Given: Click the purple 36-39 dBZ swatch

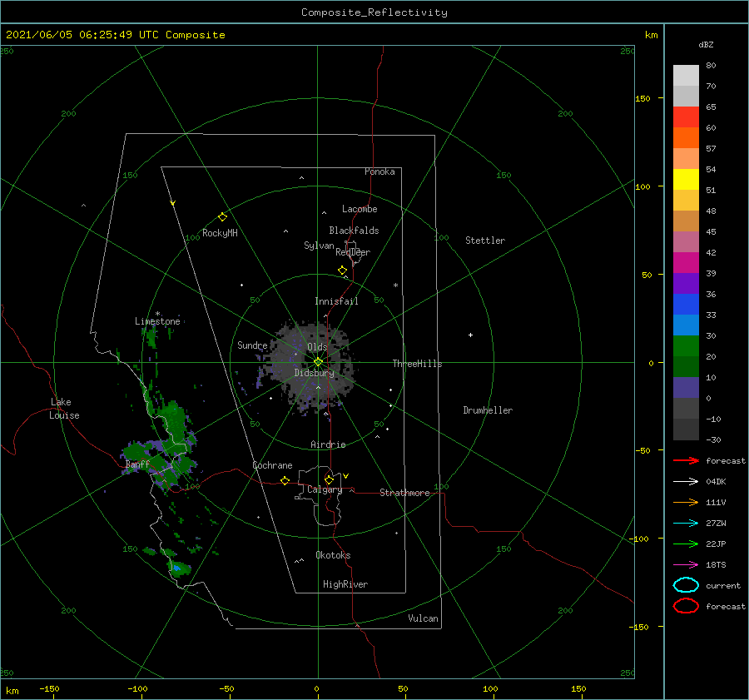Looking at the screenshot, I should tap(686, 283).
